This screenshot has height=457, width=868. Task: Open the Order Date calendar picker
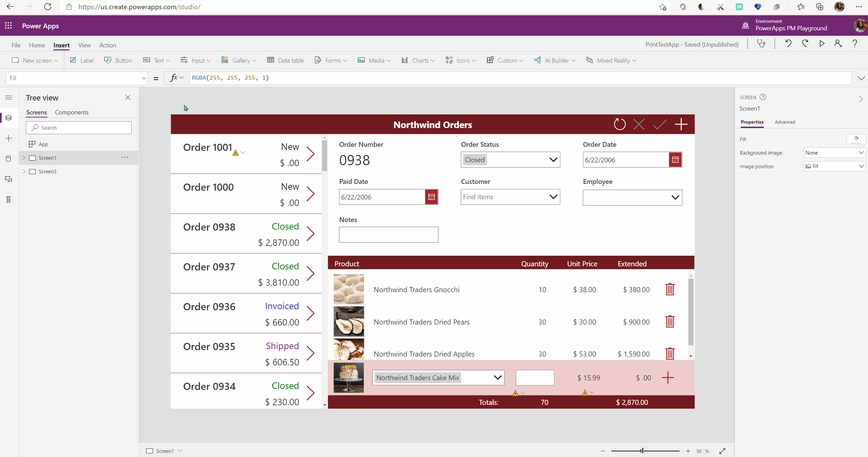[x=675, y=159]
